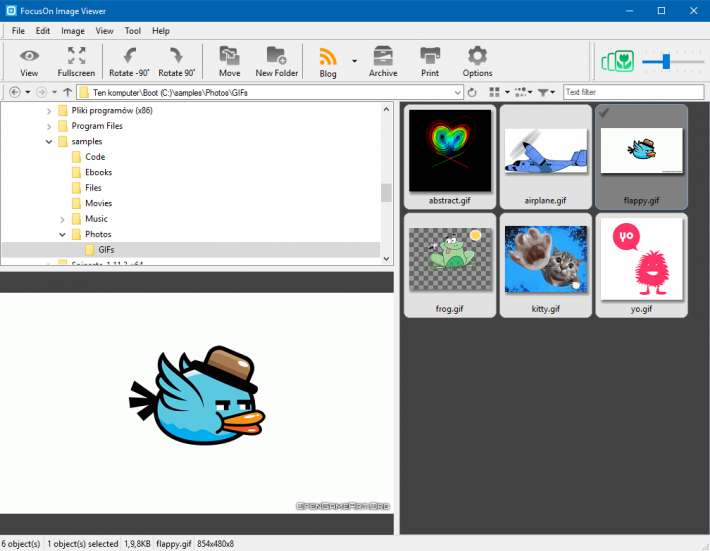Click the View eye icon

point(29,56)
